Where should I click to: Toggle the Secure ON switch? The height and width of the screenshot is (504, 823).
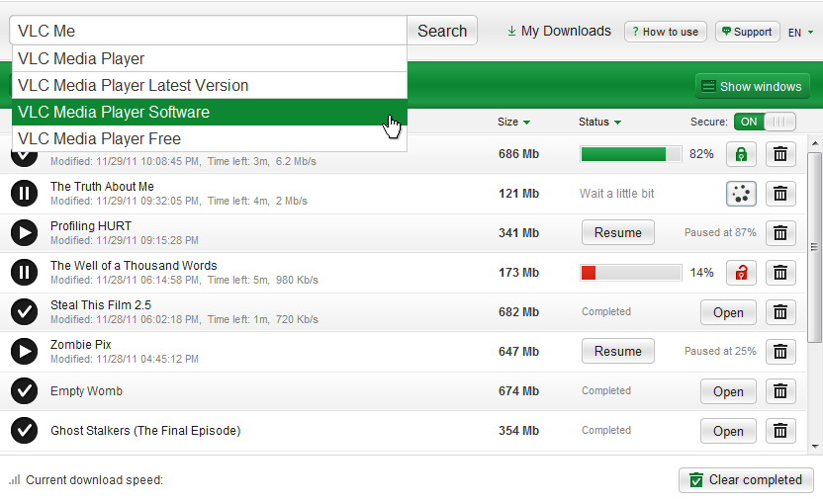[765, 122]
